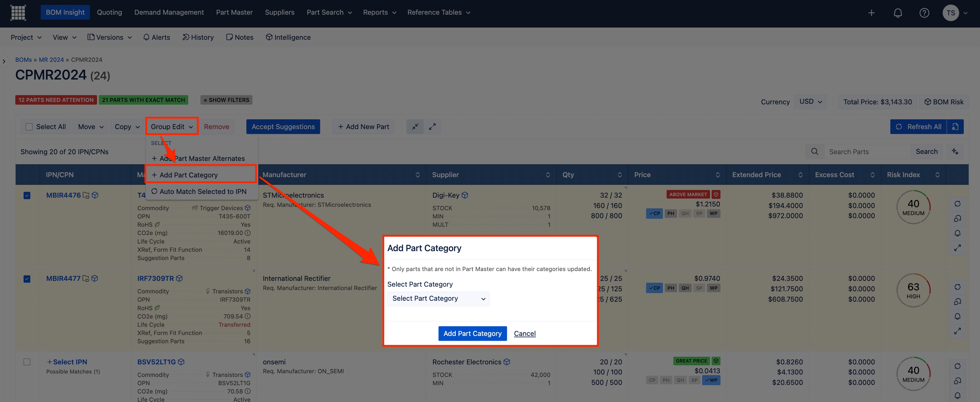Toggle QH price tag in MBIR4477 row
980x402 pixels.
(685, 288)
